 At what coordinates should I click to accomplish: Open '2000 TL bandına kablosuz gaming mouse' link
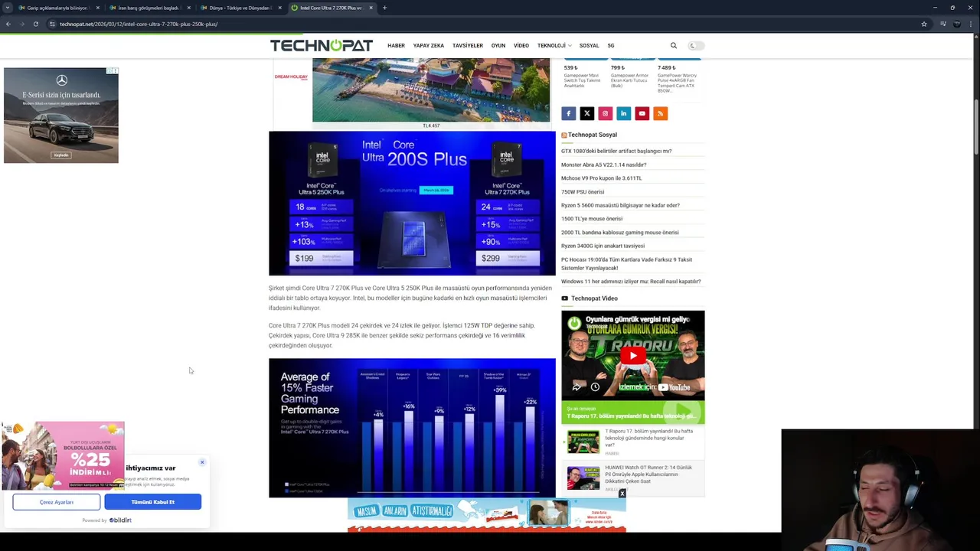pos(619,233)
